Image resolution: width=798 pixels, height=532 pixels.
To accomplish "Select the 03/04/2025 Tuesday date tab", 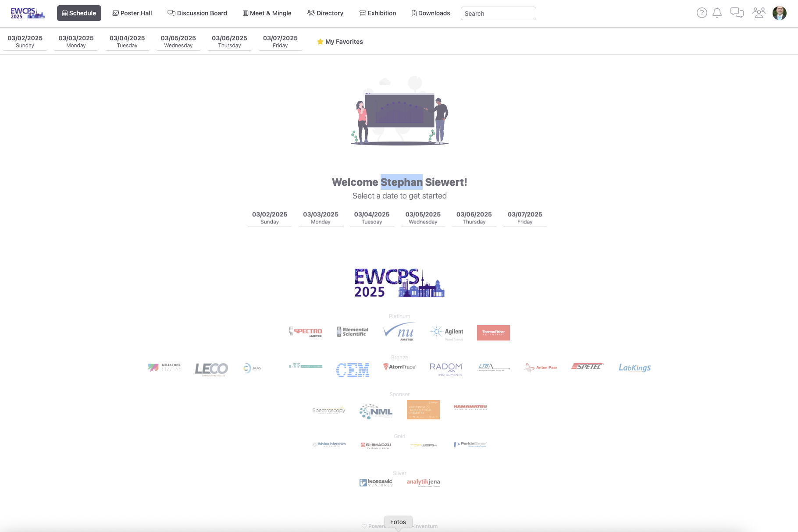I will [x=127, y=41].
